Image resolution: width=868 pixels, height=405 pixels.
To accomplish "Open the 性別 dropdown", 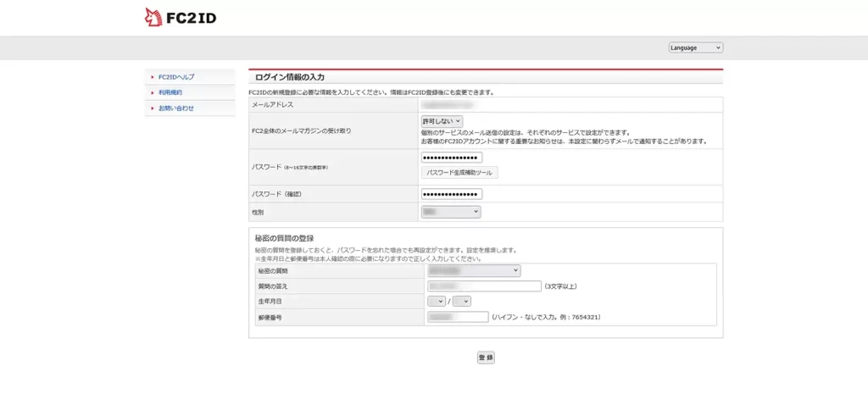I will 451,212.
